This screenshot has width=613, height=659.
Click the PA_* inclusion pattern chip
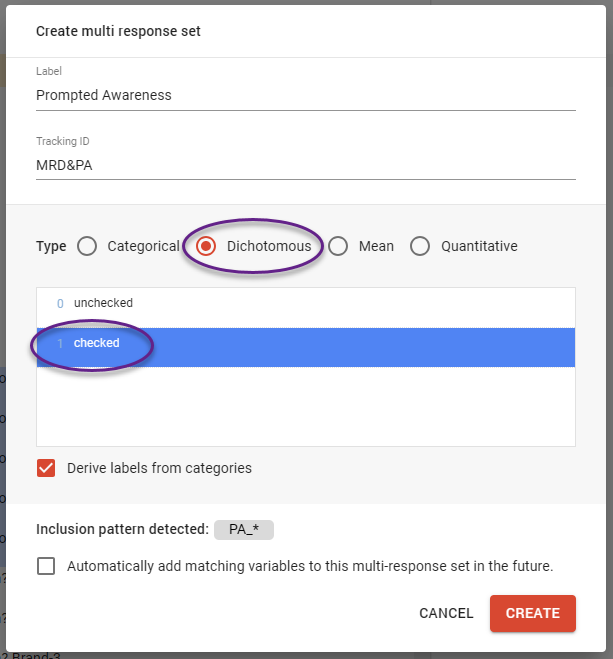point(244,529)
